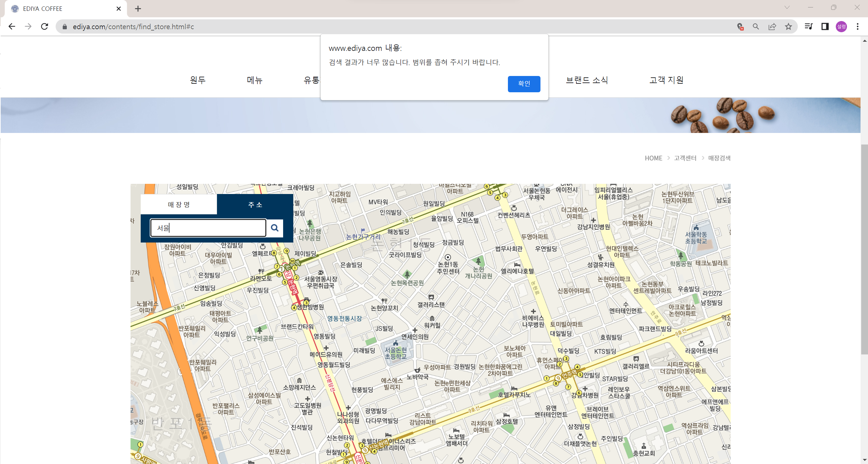Open a new tab with the plus button

point(138,9)
